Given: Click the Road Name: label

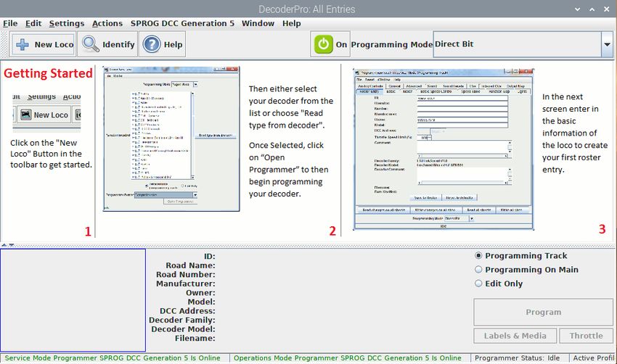Looking at the screenshot, I should pyautogui.click(x=190, y=265).
